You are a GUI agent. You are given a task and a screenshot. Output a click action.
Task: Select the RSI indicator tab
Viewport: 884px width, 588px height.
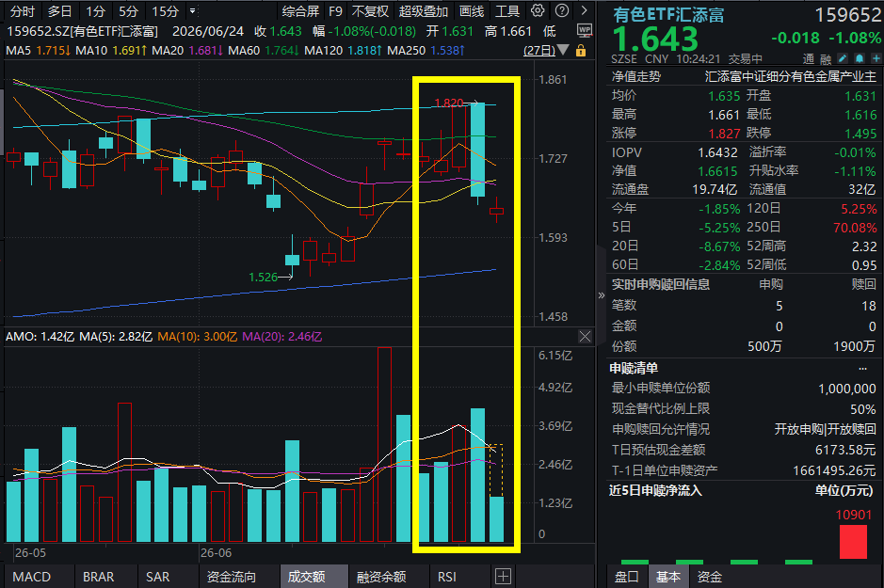click(x=446, y=577)
